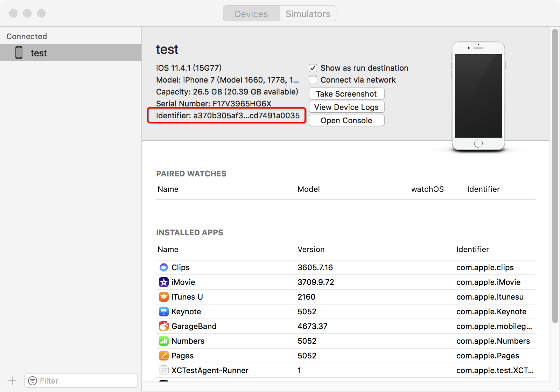The width and height of the screenshot is (560, 392).
Task: Click the vertical scrollbar on the right
Action: [x=555, y=176]
